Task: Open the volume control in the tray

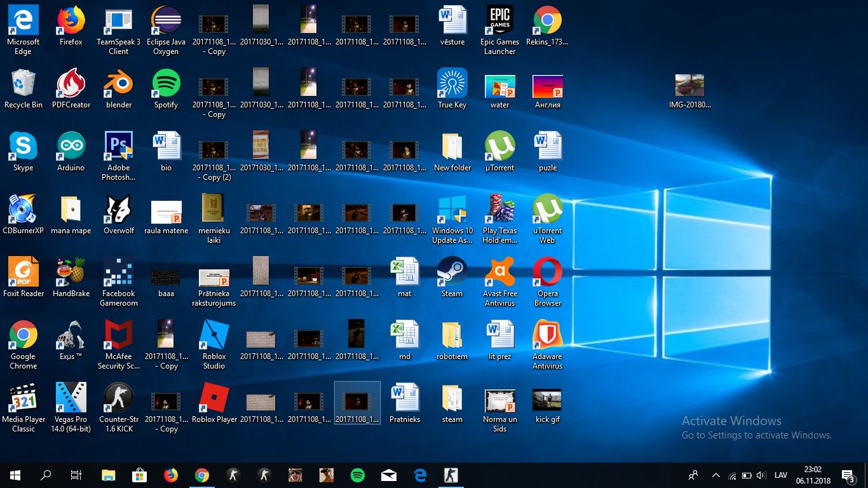Action: tap(762, 475)
